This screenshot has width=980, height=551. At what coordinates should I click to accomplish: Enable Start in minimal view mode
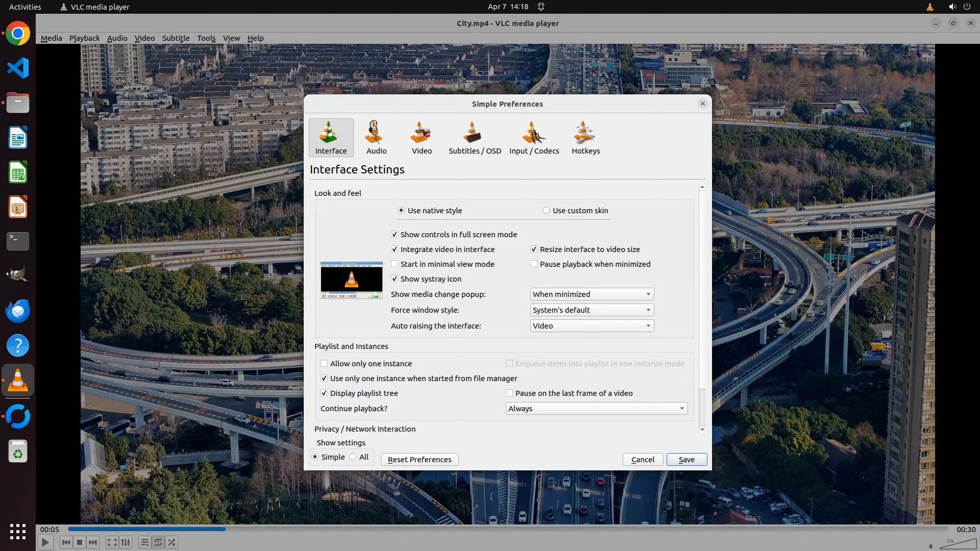click(395, 264)
